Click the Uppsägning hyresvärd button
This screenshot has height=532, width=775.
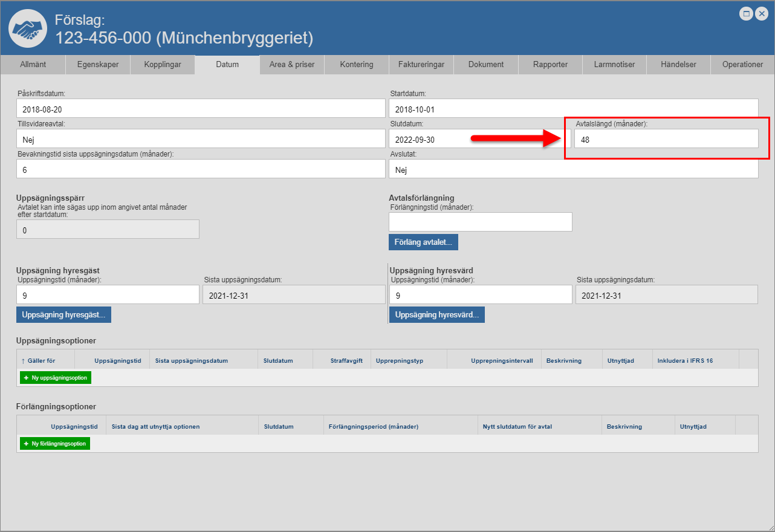pyautogui.click(x=436, y=315)
